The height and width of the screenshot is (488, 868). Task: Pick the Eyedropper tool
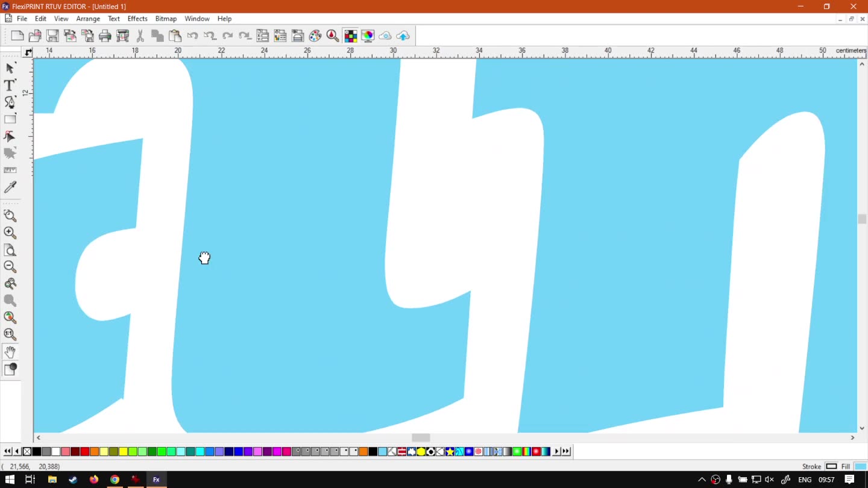10,188
